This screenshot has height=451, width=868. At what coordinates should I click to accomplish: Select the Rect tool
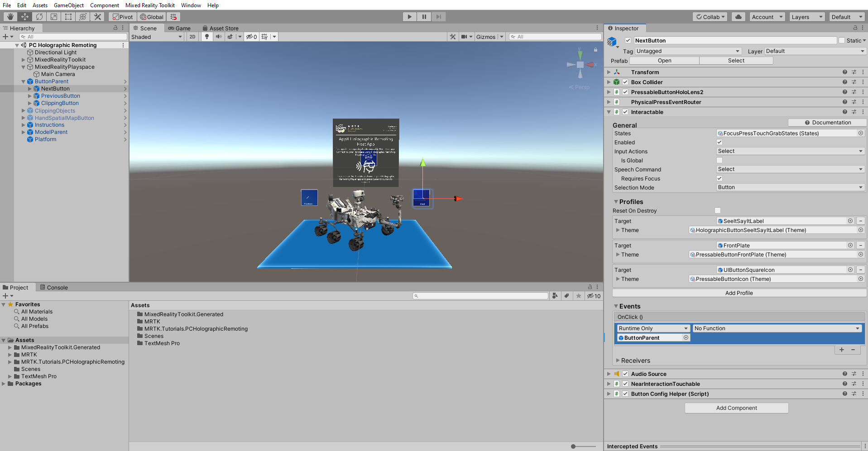pos(68,17)
